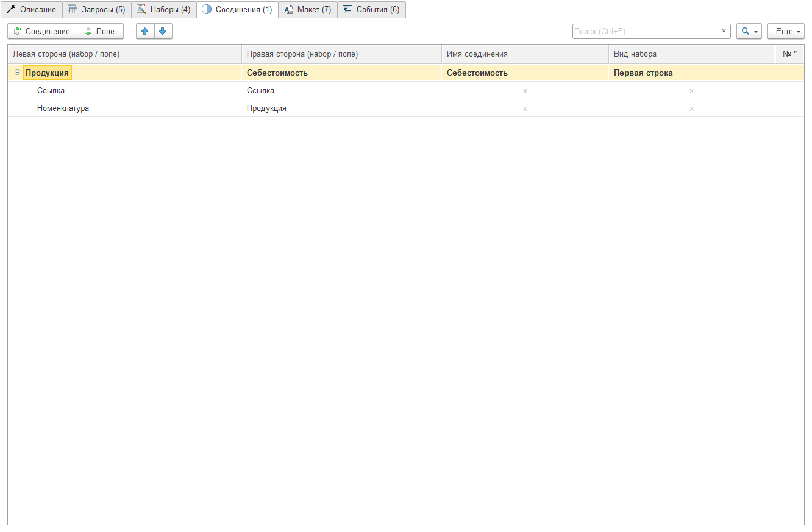Open the Еще menu
The image size is (812, 532).
coord(786,31)
